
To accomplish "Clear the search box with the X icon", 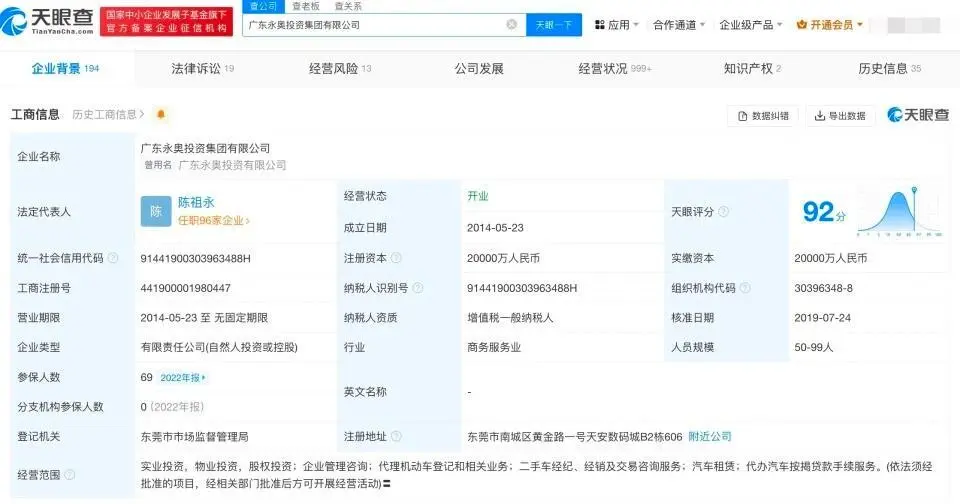I will (x=511, y=24).
